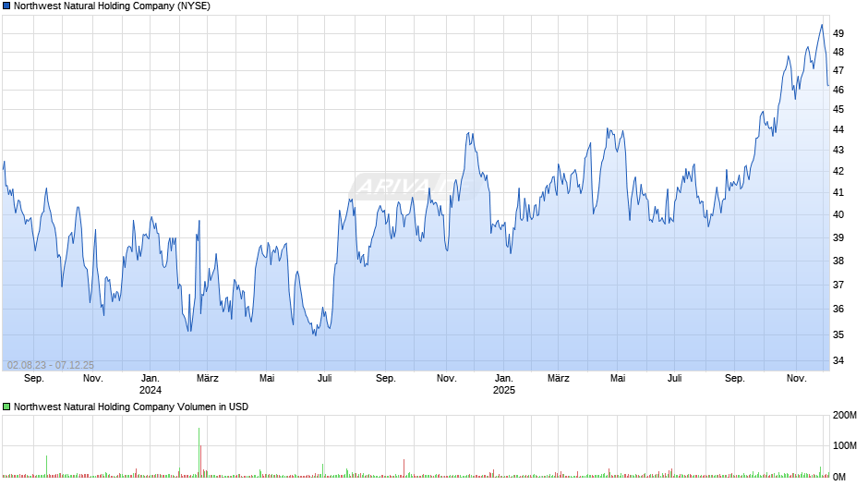Click the 'Jan. 2024' time axis label

tap(150, 384)
